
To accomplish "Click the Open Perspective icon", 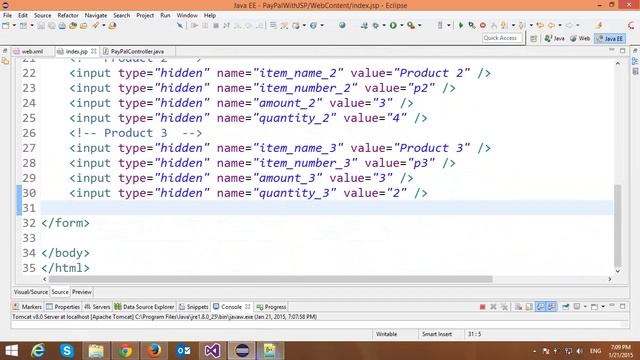I will [533, 38].
